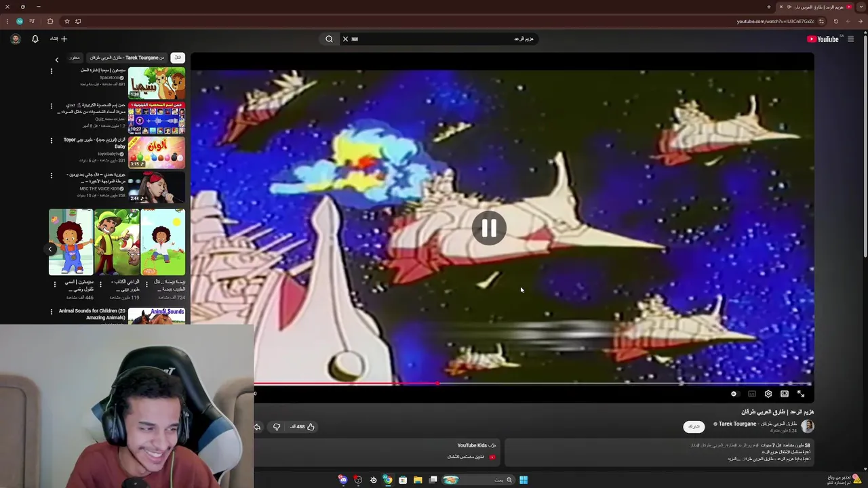Open the 119M views green-hat Short
The height and width of the screenshot is (488, 868).
(x=117, y=242)
